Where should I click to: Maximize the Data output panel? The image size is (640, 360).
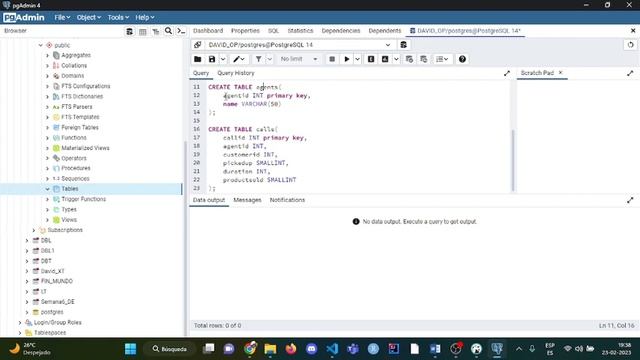[630, 200]
